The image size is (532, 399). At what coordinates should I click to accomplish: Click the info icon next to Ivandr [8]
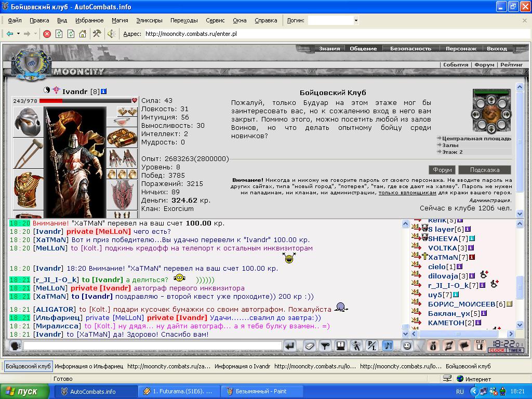[104, 91]
